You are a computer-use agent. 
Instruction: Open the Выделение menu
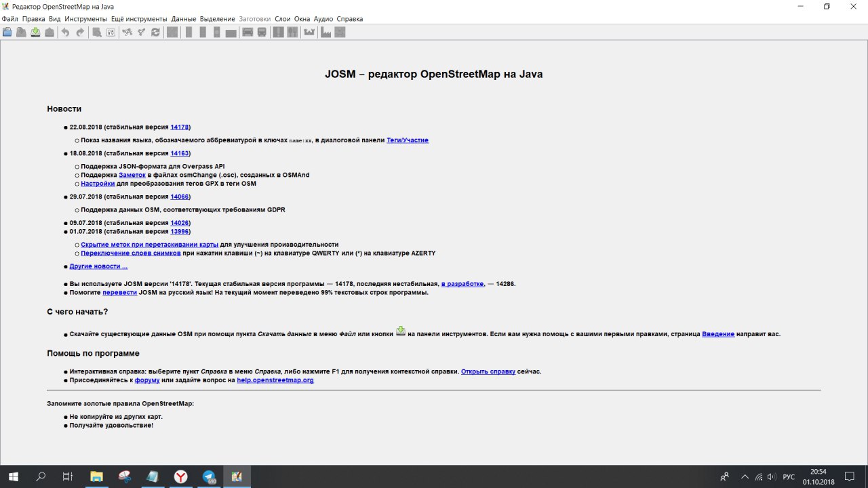click(x=218, y=19)
